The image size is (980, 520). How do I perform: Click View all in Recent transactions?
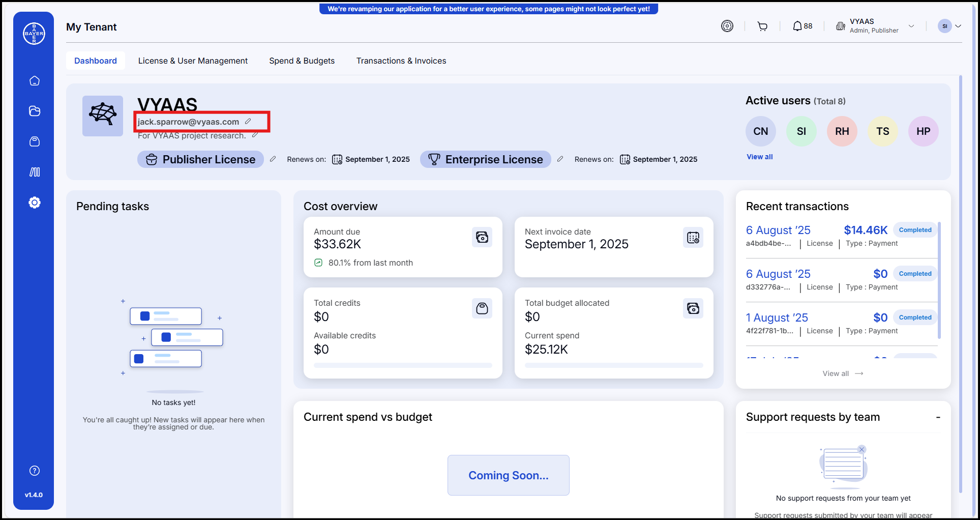coord(843,373)
